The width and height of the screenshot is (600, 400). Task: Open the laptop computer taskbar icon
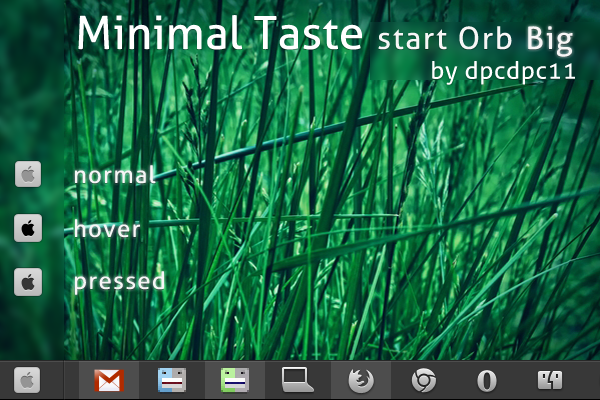pyautogui.click(x=297, y=380)
